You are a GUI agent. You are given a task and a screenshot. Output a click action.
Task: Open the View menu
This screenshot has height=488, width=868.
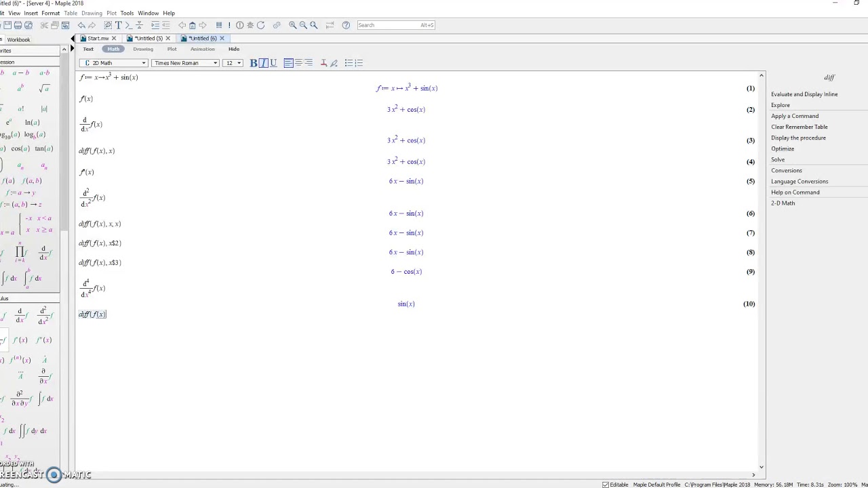(14, 13)
